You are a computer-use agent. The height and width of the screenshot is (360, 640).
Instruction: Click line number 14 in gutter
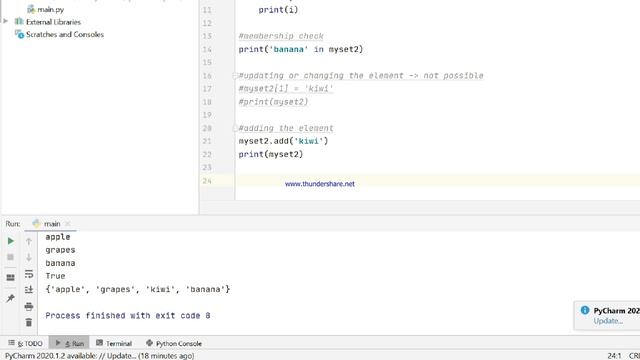[207, 49]
